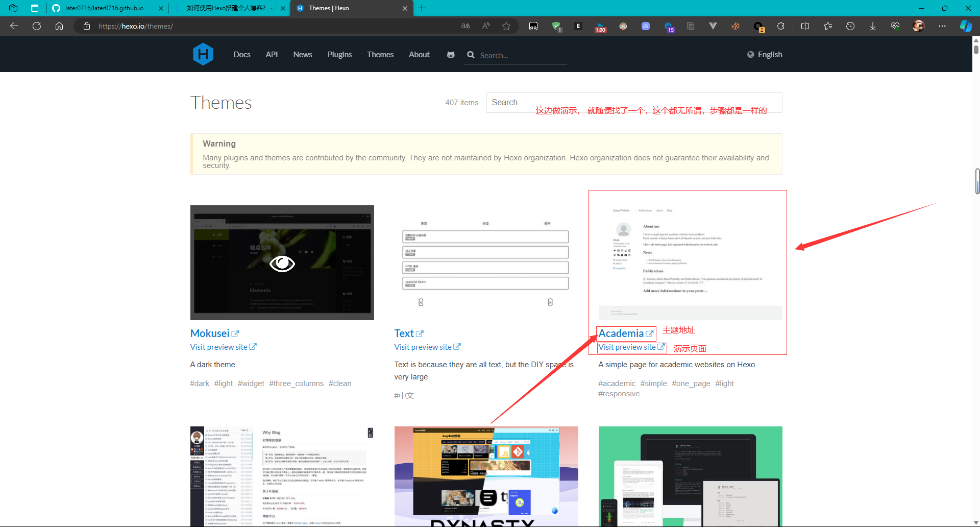Viewport: 980px width, 527px height.
Task: Open browser settings and more menu
Action: (942, 26)
